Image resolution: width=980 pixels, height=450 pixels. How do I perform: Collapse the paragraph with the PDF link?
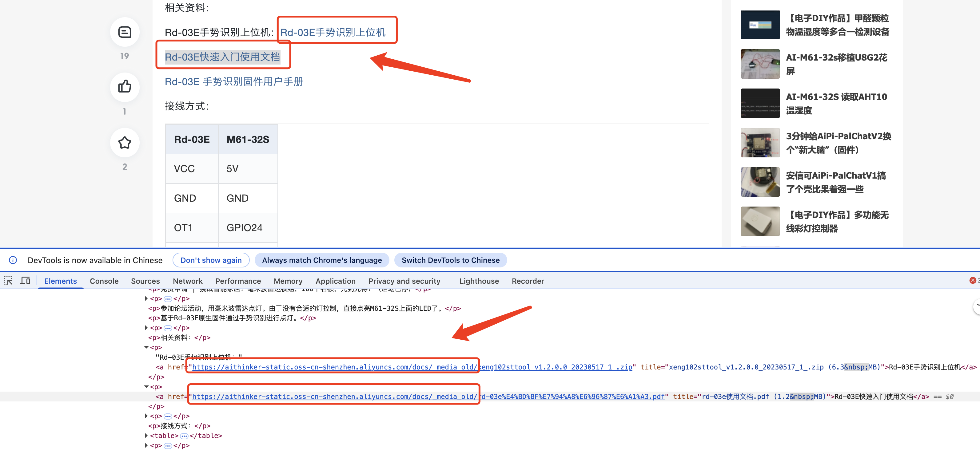[x=146, y=387]
